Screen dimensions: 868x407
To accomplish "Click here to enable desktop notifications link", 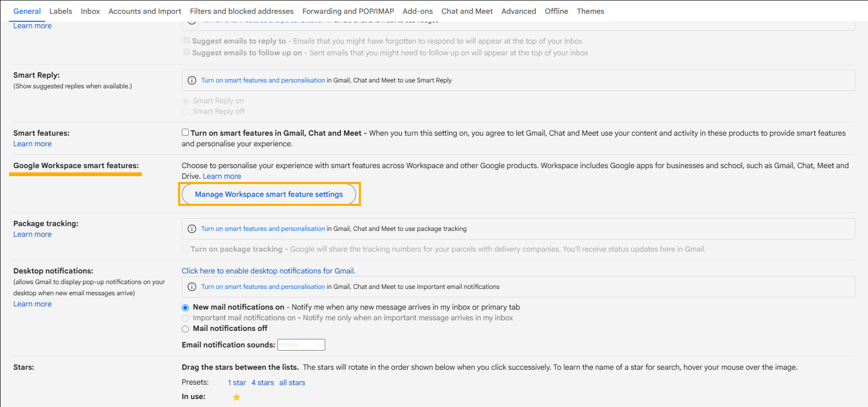I will [268, 271].
